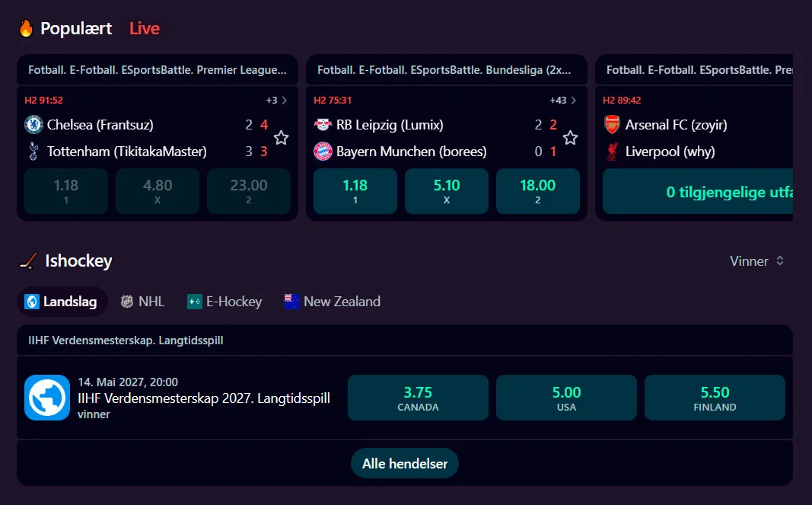The height and width of the screenshot is (505, 812).
Task: Pick Bayern Munchen win odds 18.00
Action: pyautogui.click(x=538, y=191)
